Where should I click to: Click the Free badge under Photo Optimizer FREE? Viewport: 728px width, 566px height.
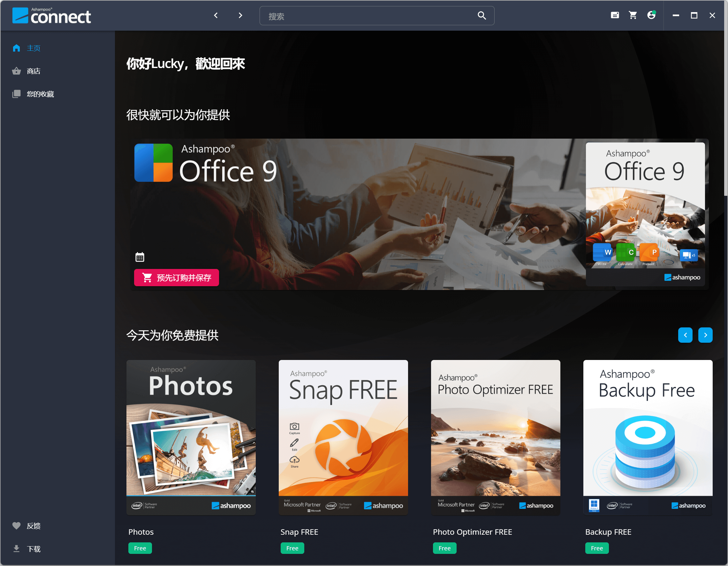445,548
